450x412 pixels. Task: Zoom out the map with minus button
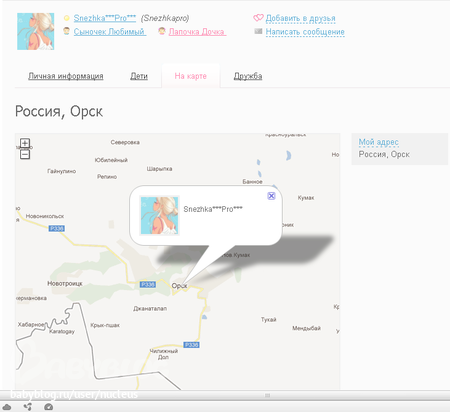[x=25, y=154]
